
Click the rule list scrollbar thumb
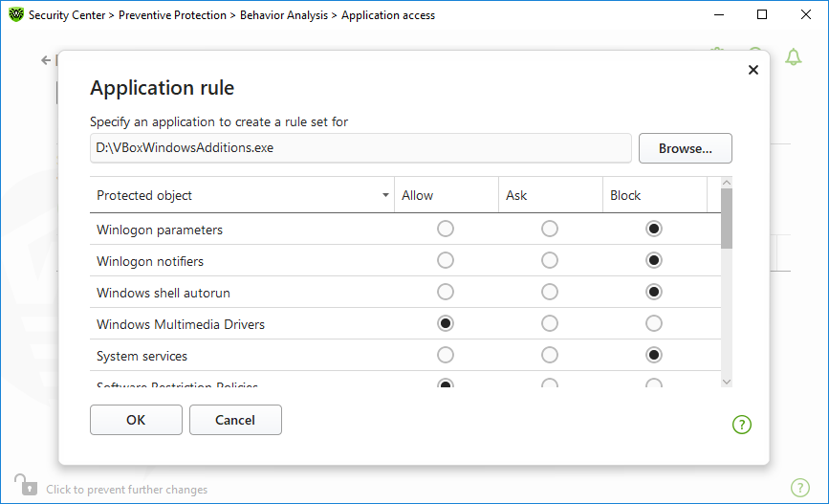click(727, 218)
